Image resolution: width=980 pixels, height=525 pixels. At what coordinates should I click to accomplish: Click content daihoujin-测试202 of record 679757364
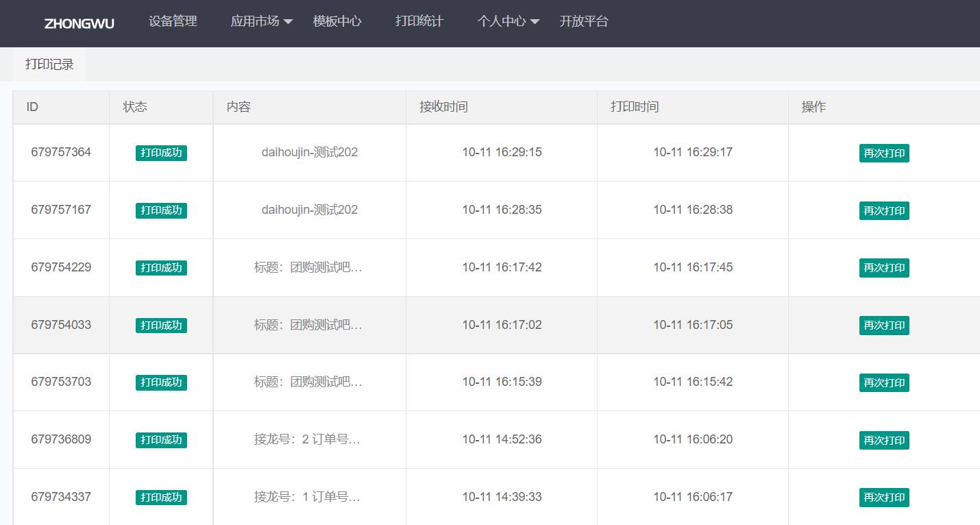point(310,152)
